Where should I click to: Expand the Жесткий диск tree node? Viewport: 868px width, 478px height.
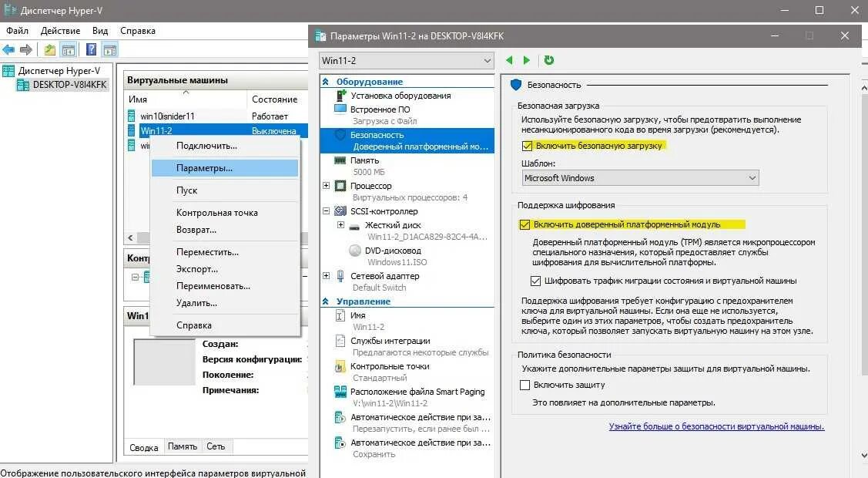point(340,225)
